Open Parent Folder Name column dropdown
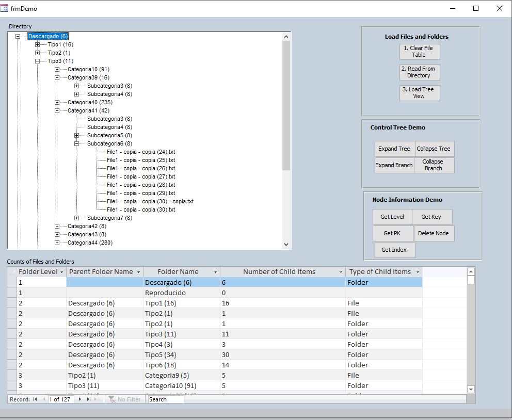Screen dimensions: 512x420 [x=138, y=272]
